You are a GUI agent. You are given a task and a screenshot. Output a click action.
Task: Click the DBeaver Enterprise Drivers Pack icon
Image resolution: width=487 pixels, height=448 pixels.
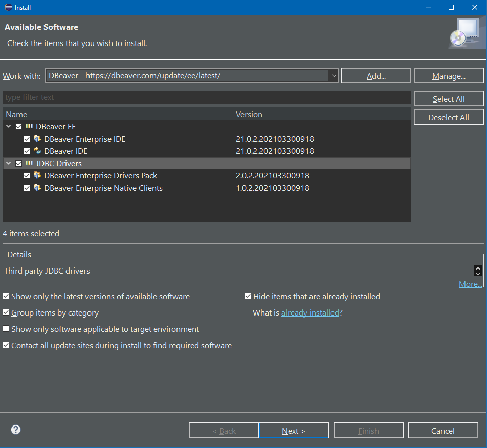(37, 175)
